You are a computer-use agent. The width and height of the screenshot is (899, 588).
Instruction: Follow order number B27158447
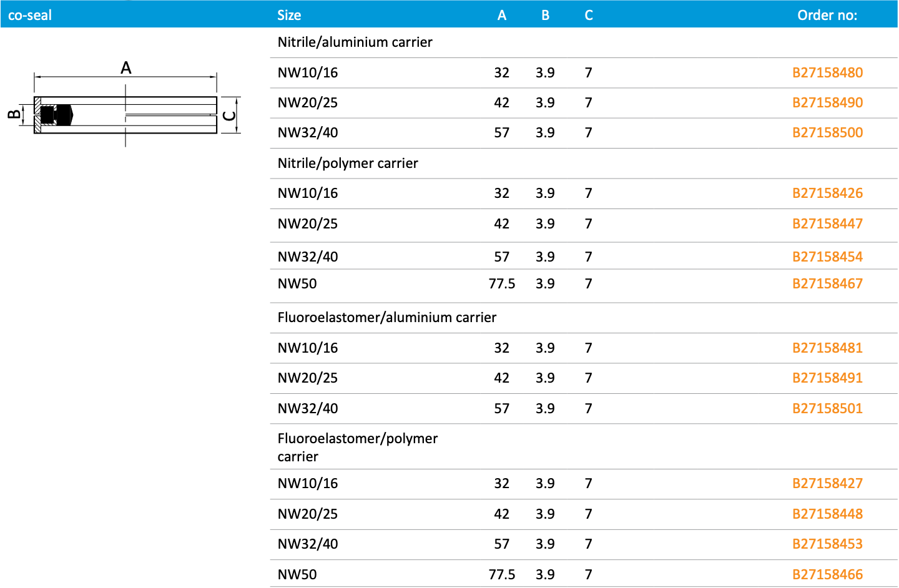click(x=827, y=223)
